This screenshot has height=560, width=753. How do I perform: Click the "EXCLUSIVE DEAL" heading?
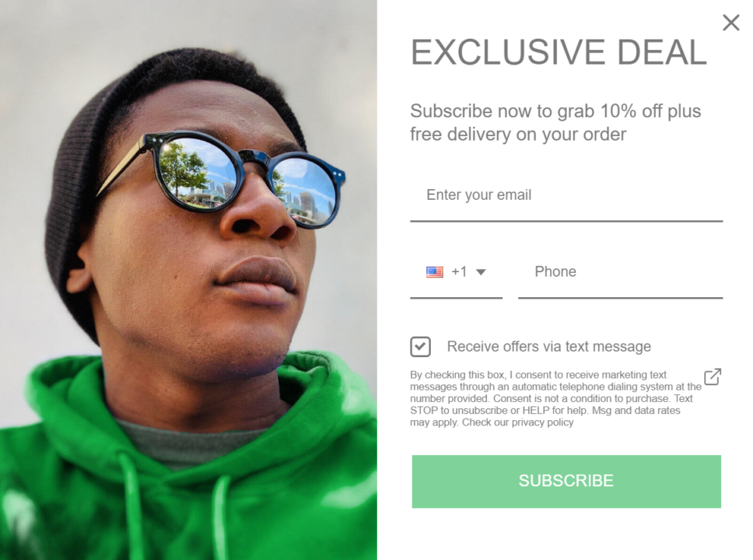point(559,52)
